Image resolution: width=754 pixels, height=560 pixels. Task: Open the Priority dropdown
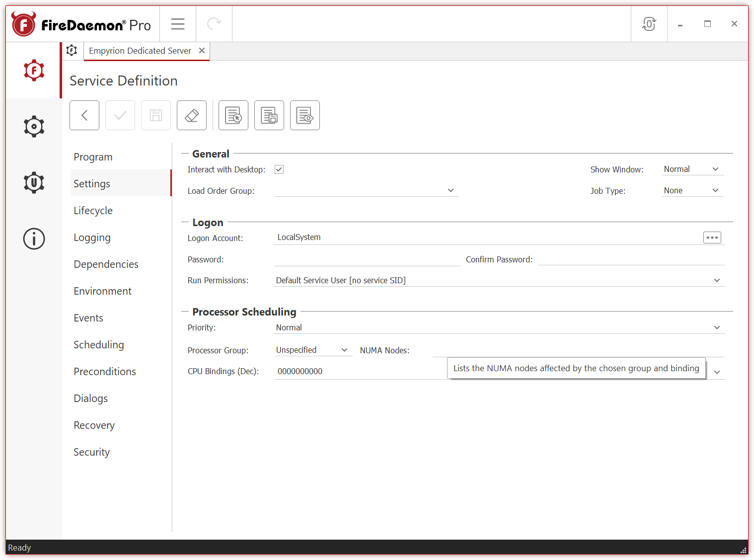(499, 327)
